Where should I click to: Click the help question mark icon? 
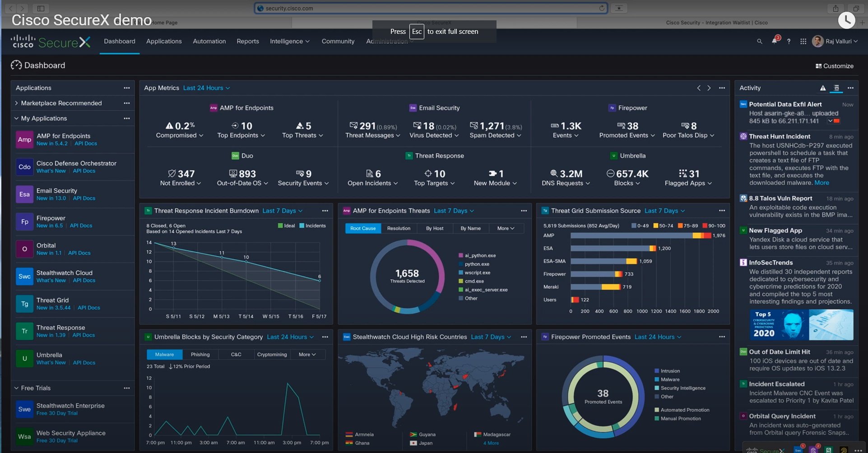789,41
